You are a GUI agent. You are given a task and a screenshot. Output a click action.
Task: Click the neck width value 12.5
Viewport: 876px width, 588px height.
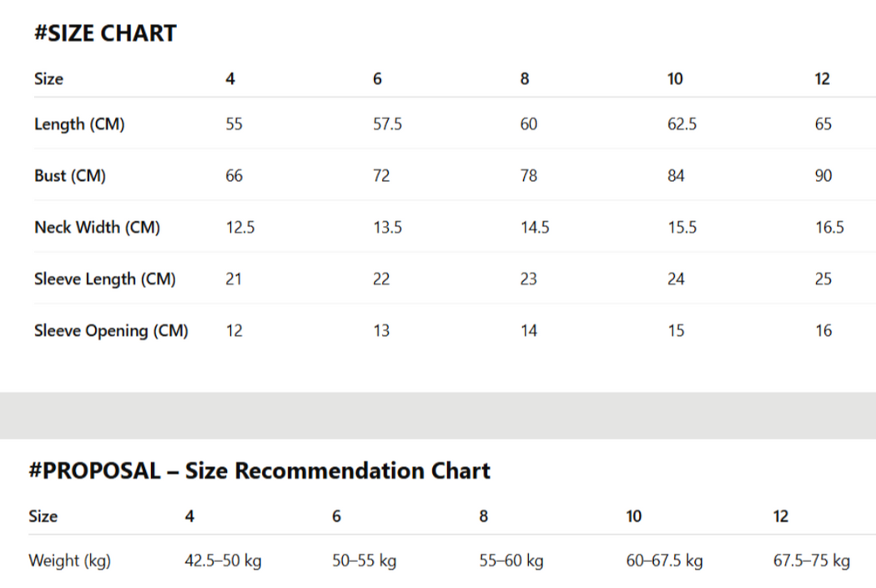click(240, 228)
